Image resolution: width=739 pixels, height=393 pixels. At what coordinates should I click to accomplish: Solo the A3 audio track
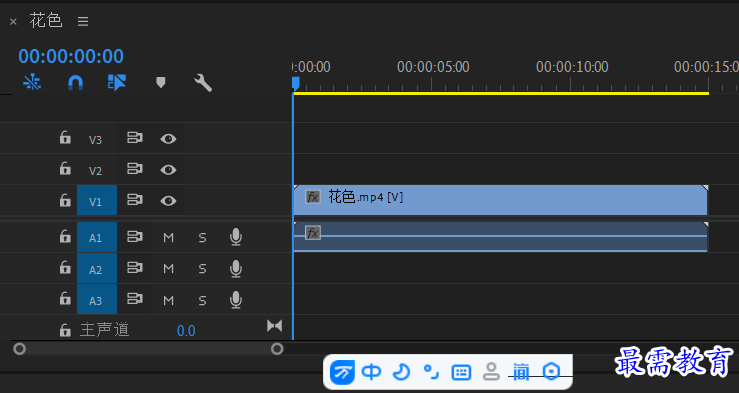(202, 301)
